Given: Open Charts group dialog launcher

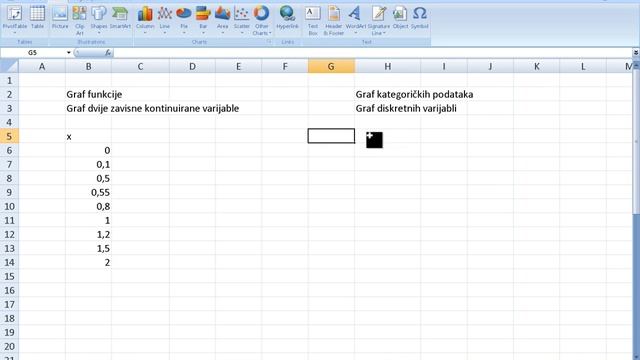Looking at the screenshot, I should pyautogui.click(x=269, y=42).
